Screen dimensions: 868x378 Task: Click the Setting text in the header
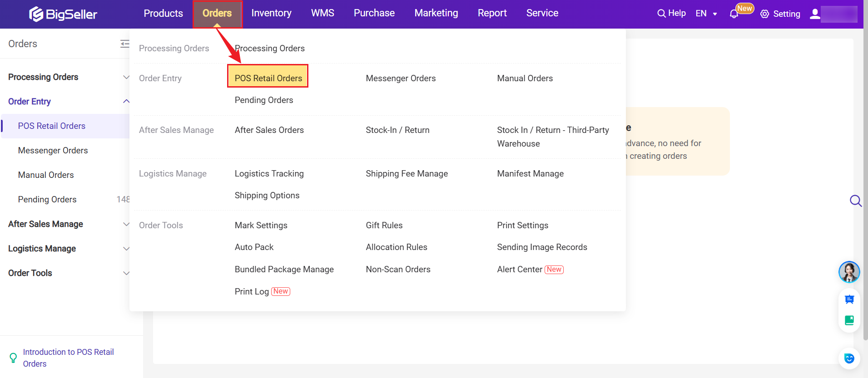(x=787, y=14)
